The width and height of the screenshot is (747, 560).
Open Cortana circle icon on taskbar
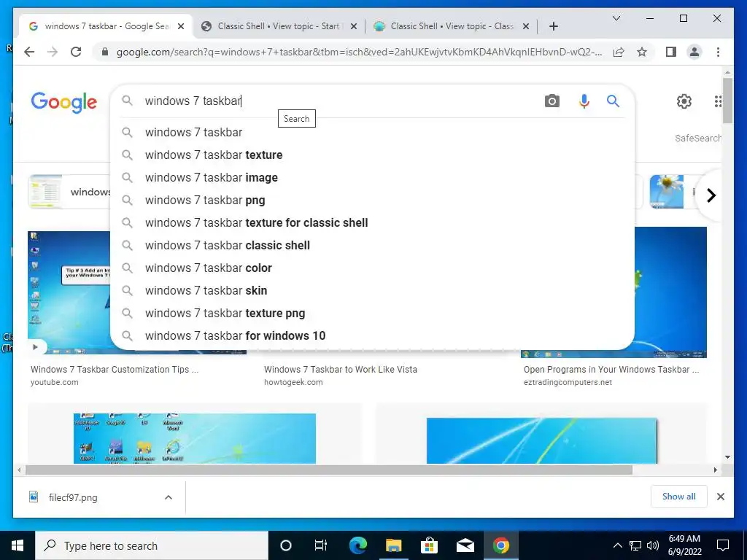click(x=286, y=545)
